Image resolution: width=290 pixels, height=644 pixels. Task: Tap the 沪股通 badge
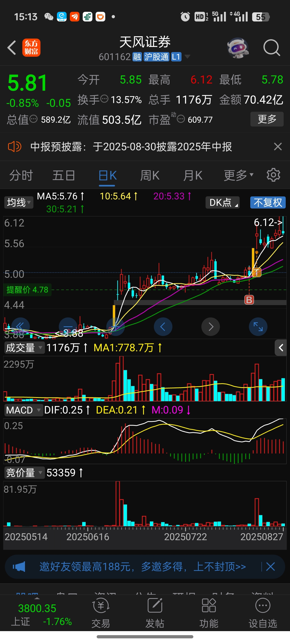pyautogui.click(x=157, y=57)
